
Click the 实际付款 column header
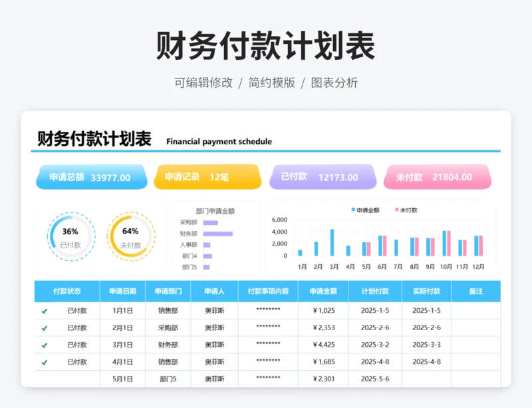426,291
